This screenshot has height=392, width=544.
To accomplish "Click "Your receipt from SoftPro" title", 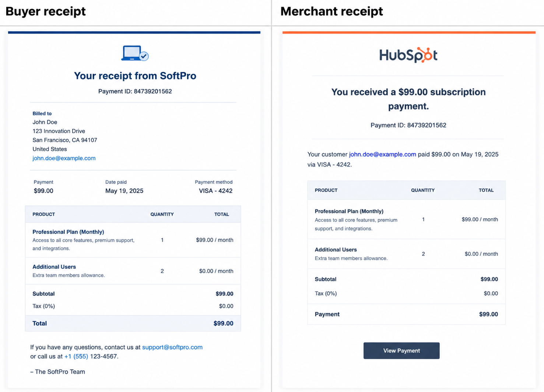I will (135, 76).
